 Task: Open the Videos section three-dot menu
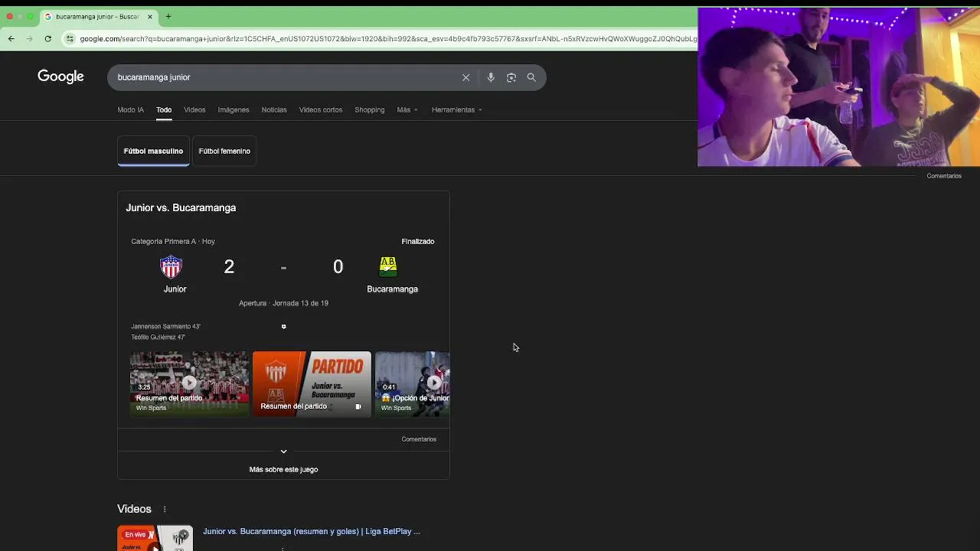[x=164, y=509]
